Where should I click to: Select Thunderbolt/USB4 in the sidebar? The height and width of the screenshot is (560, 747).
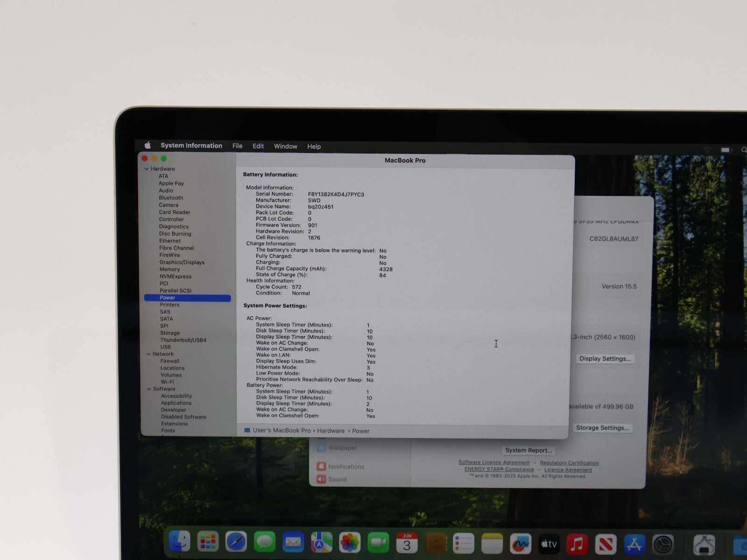click(x=183, y=340)
